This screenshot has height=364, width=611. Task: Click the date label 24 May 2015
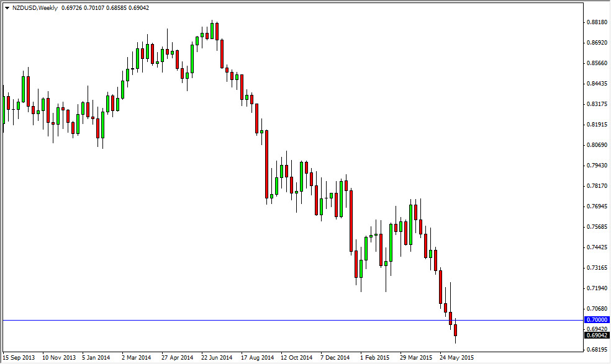[x=457, y=358]
